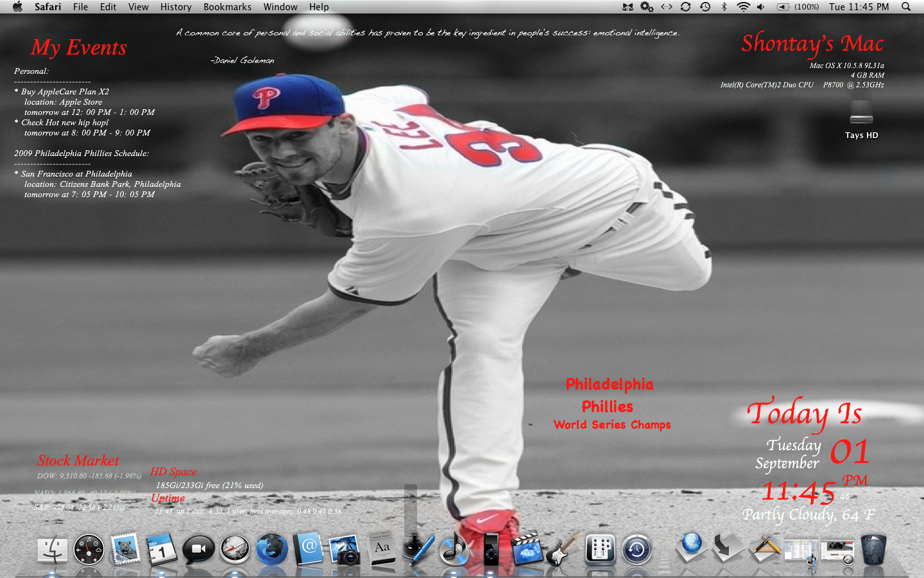Image resolution: width=924 pixels, height=578 pixels.
Task: Click gears icon in menu bar
Action: pyautogui.click(x=647, y=7)
